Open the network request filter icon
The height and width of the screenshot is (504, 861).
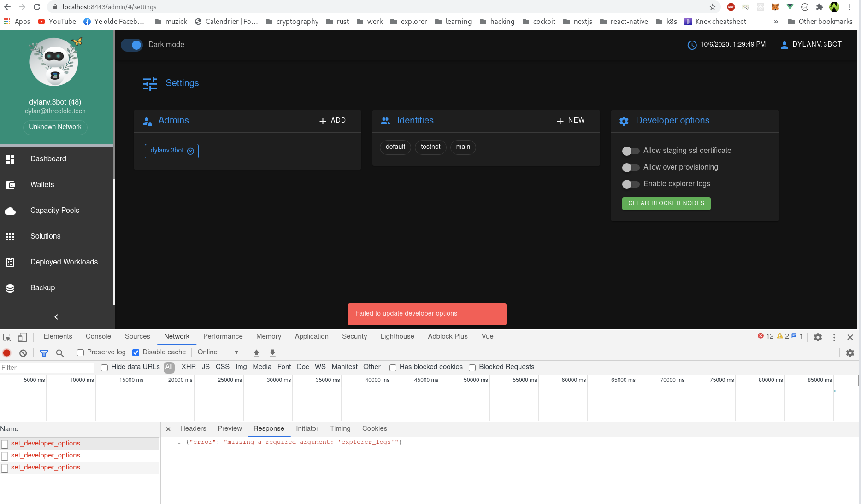(x=44, y=353)
